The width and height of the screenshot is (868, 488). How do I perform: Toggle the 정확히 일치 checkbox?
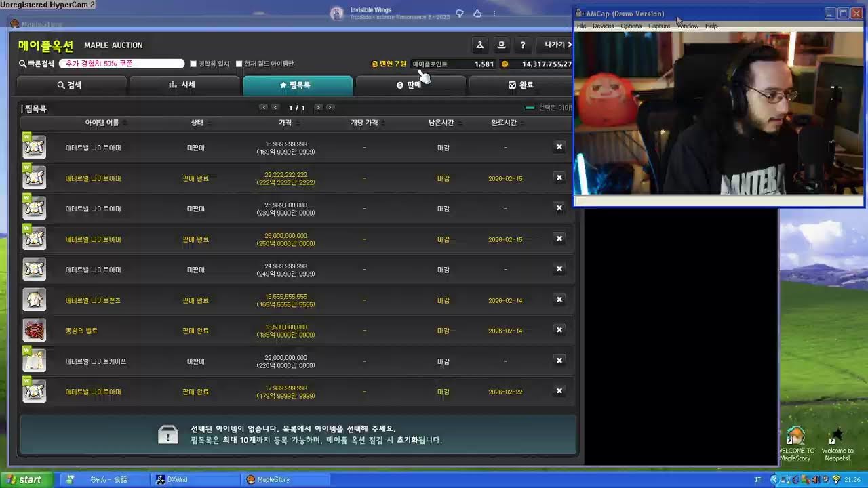click(x=193, y=64)
